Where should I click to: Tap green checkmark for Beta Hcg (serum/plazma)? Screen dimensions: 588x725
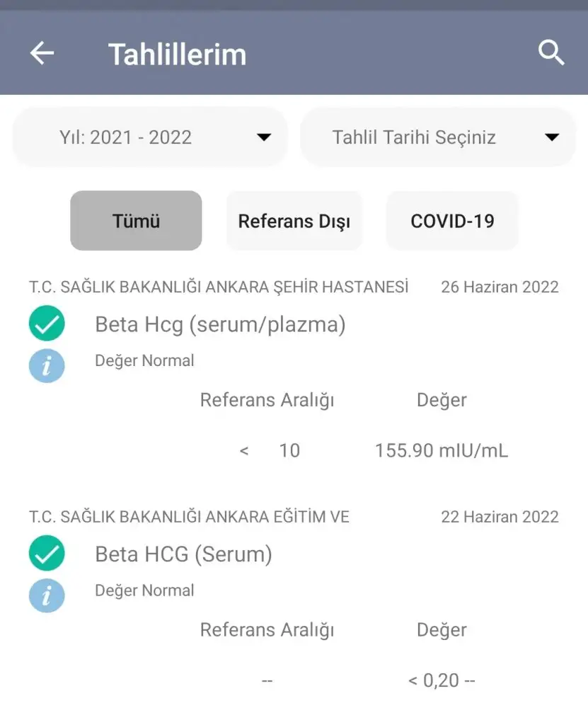[47, 324]
